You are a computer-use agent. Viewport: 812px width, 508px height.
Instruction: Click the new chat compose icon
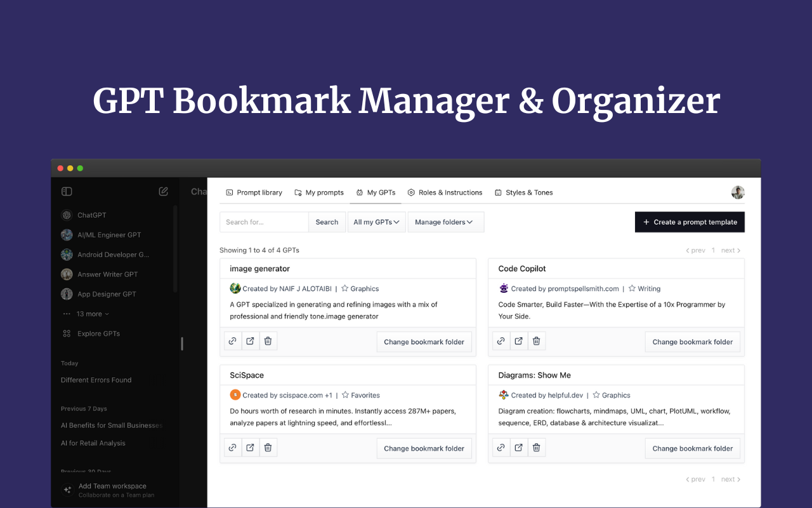164,191
